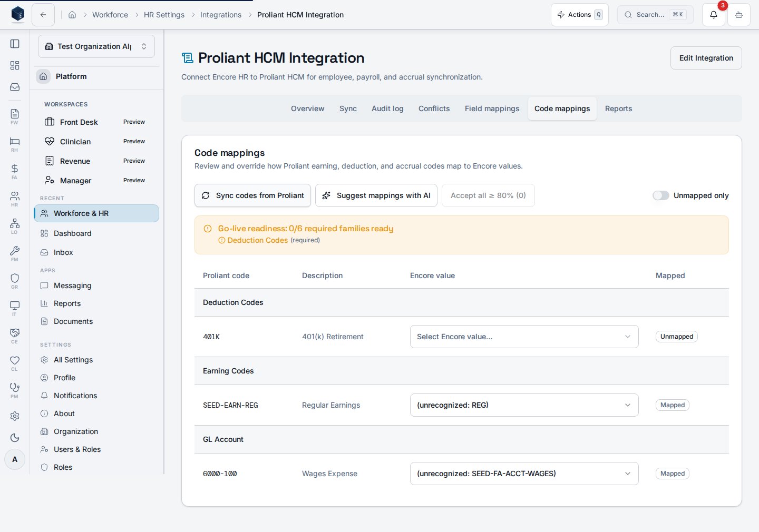Open the FW rail icon
The image size is (759, 532).
click(x=15, y=116)
